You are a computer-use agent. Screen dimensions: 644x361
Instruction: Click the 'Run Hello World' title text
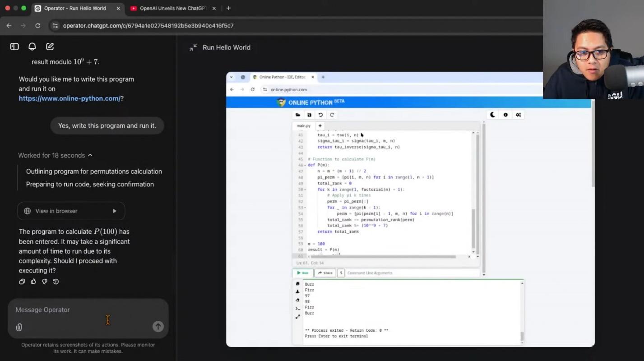[227, 47]
